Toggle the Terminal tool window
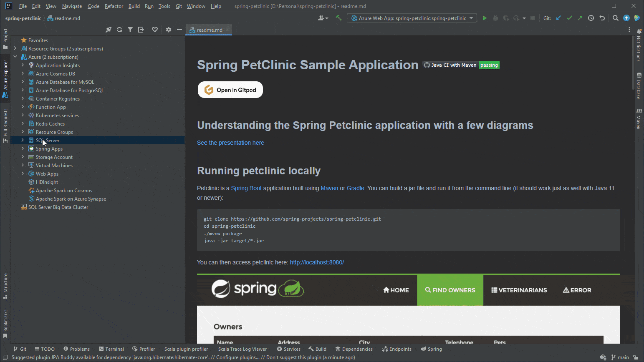 (x=111, y=349)
